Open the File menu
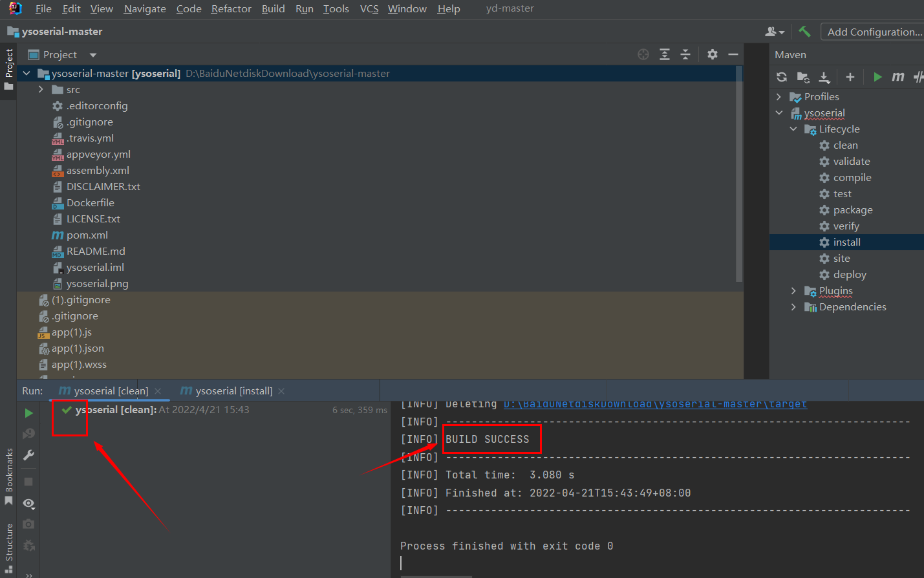The height and width of the screenshot is (578, 924). coord(43,8)
